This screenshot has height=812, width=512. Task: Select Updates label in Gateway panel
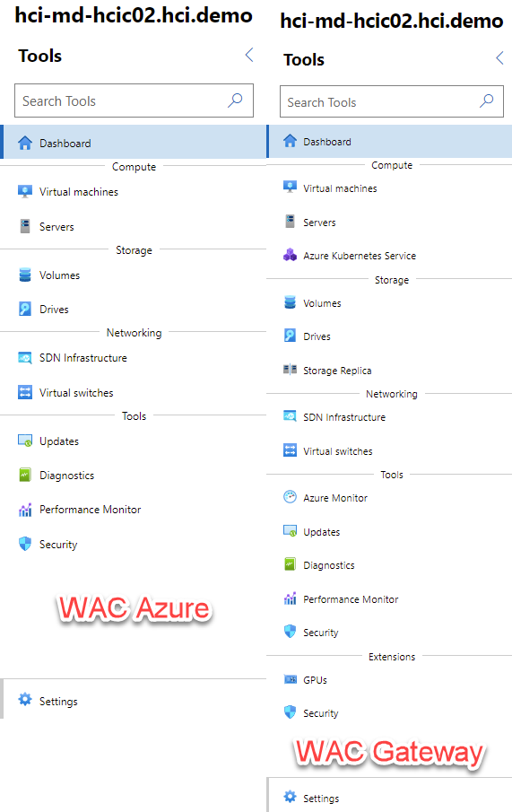click(322, 532)
